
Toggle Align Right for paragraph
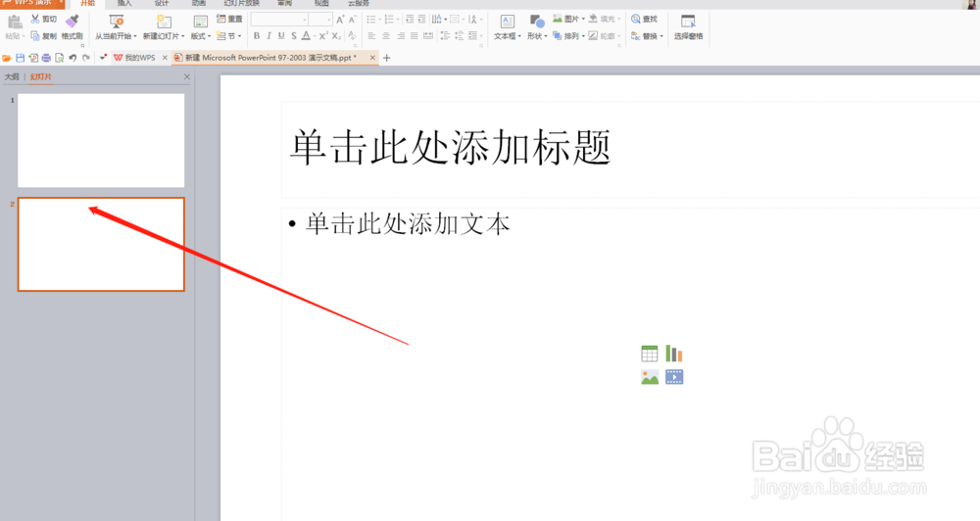pyautogui.click(x=400, y=35)
